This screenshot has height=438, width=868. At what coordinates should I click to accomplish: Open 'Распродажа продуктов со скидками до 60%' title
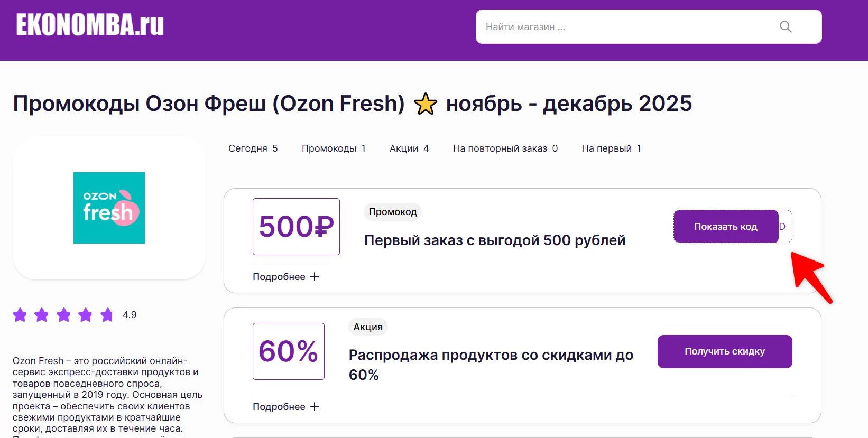point(491,365)
